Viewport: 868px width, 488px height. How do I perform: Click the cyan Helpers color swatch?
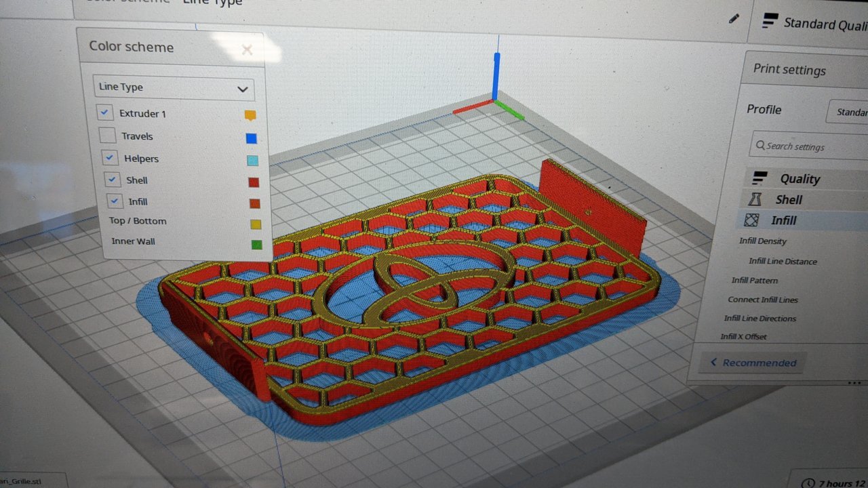(x=253, y=161)
